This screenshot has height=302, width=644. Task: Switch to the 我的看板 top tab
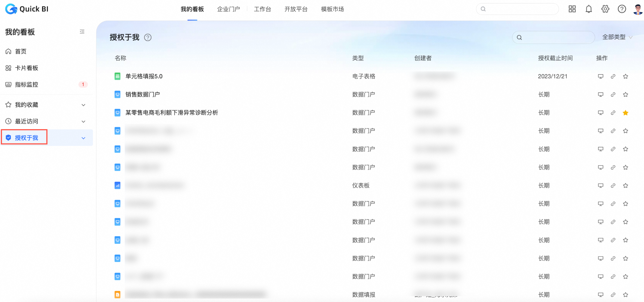[192, 9]
